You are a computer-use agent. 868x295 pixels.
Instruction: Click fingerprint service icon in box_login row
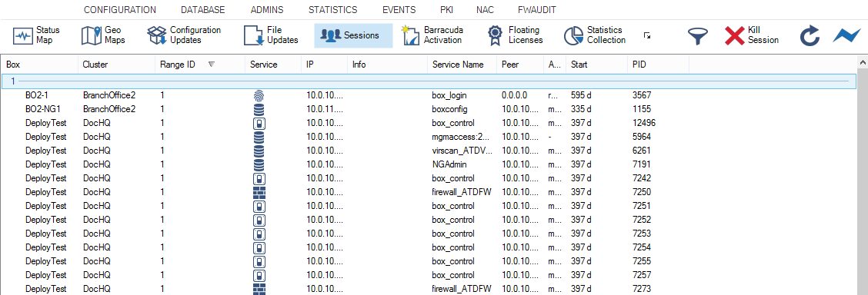pos(259,95)
